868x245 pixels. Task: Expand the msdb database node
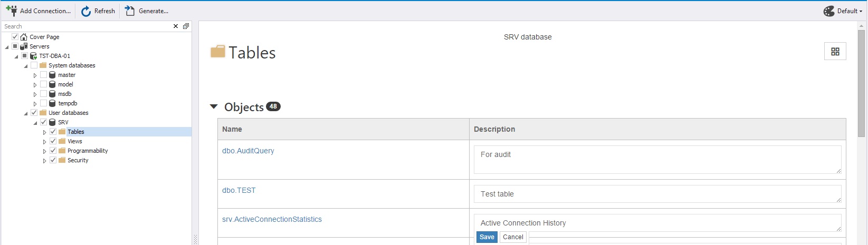[35, 94]
